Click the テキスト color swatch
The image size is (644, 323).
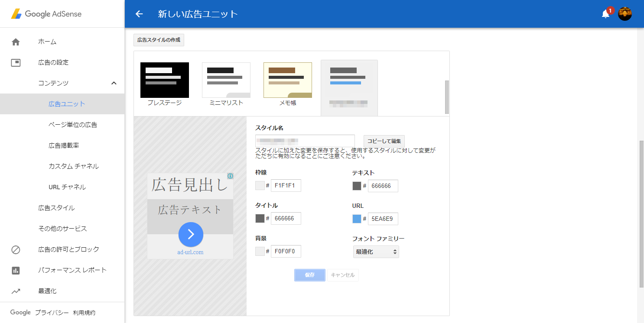click(x=357, y=186)
